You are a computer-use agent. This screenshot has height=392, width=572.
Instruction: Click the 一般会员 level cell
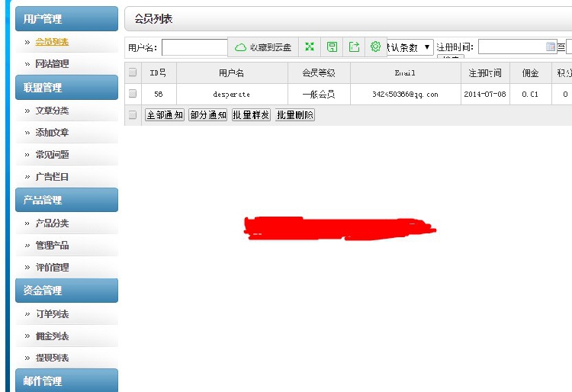pyautogui.click(x=319, y=94)
